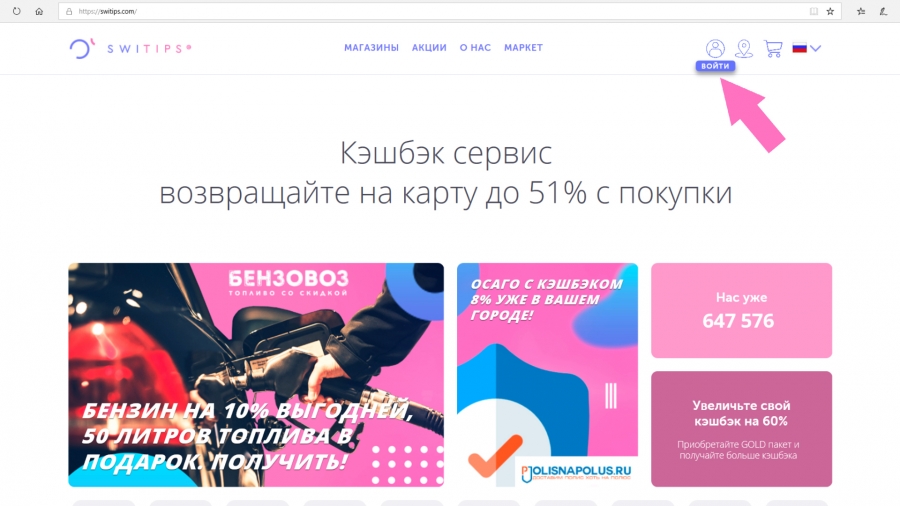
Task: Refresh the page with reload icon
Action: (x=17, y=11)
